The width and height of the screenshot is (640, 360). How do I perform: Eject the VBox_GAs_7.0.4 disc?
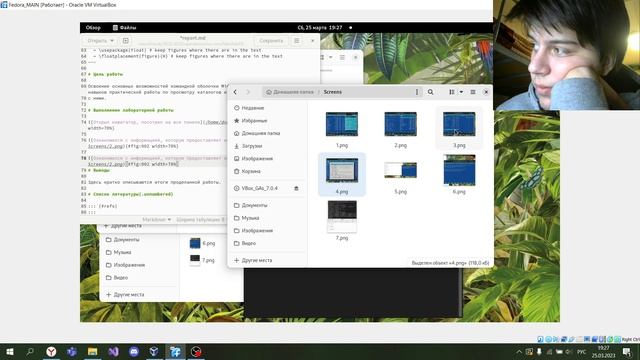click(296, 188)
